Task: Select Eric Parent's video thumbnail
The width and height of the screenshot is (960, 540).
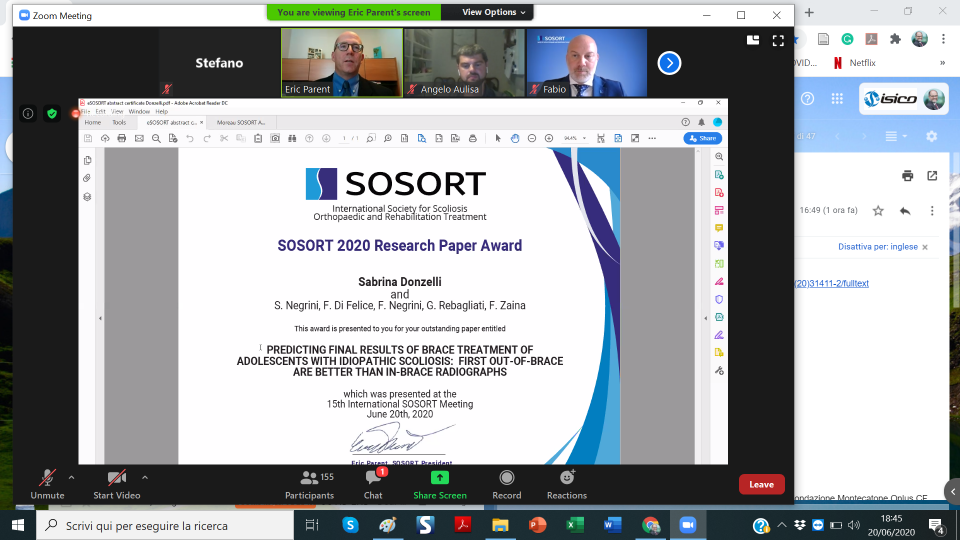Action: tap(342, 62)
